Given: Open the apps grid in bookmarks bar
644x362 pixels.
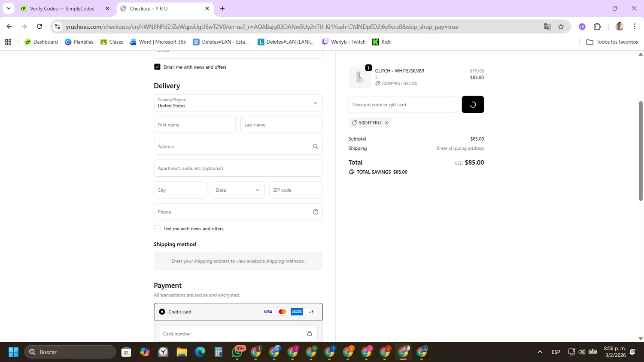Looking at the screenshot, I should click(x=8, y=42).
